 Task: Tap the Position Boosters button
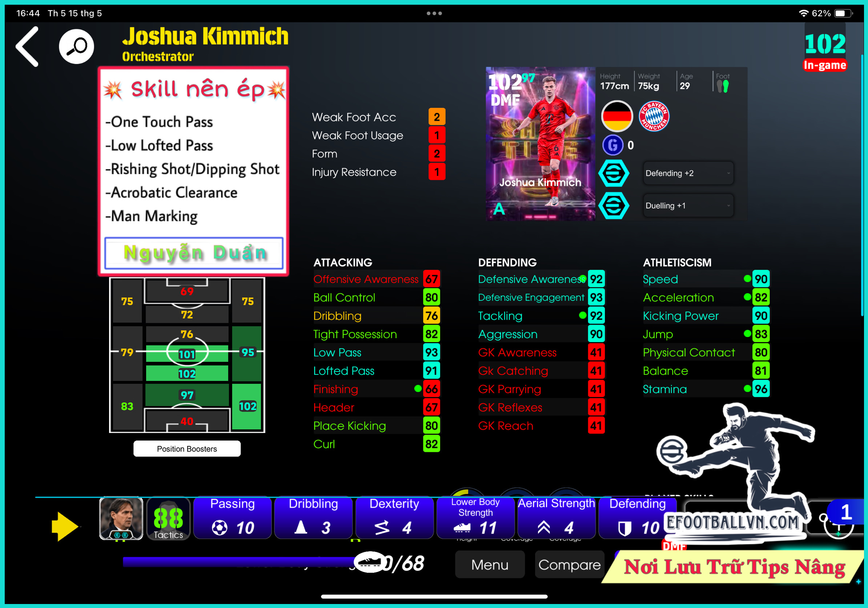187,449
